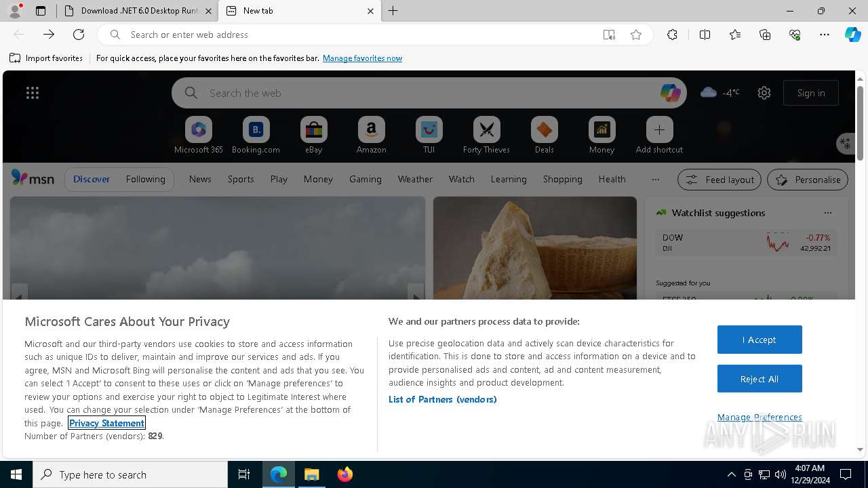Launch Firefox from the taskbar
868x488 pixels.
(344, 474)
